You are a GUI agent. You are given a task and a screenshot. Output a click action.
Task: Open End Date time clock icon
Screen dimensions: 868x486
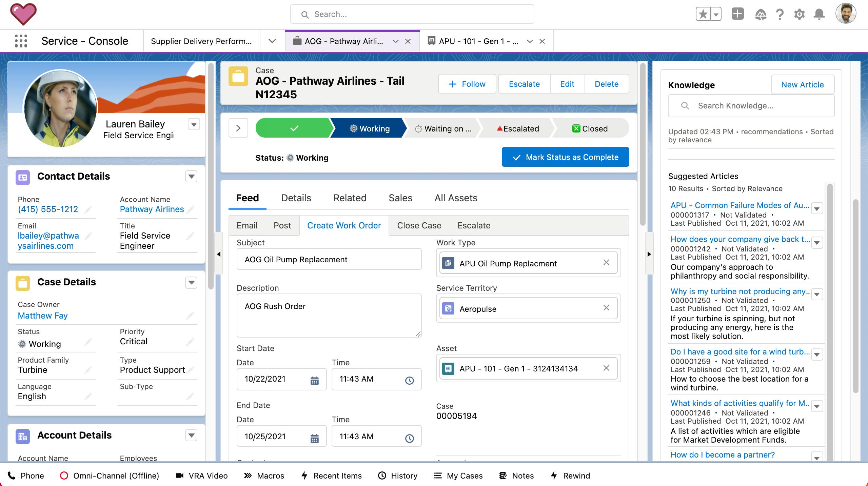(x=409, y=438)
